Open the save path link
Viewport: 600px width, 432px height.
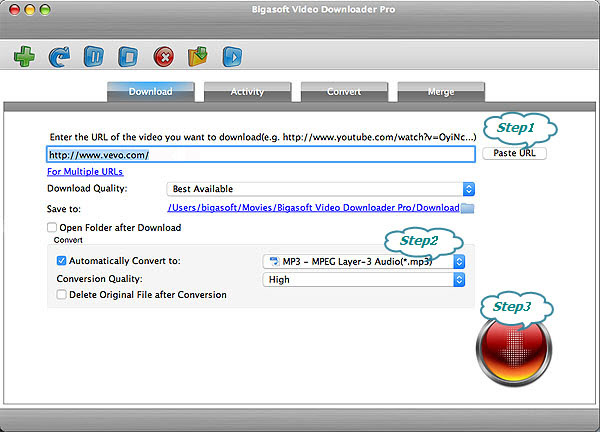pyautogui.click(x=313, y=207)
